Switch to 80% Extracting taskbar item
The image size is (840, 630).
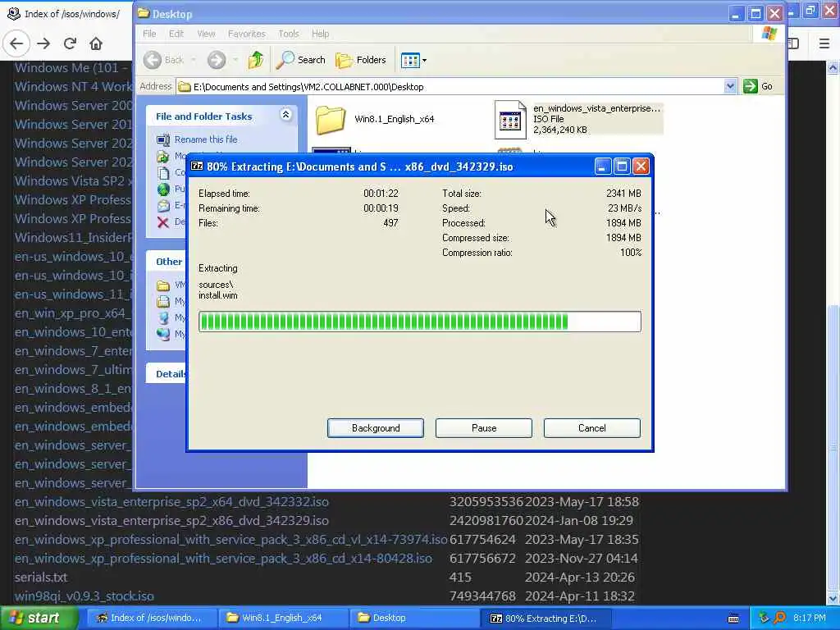click(x=544, y=619)
